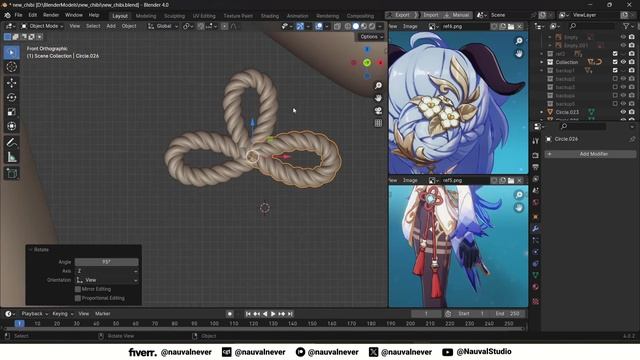Select the Annotate tool
Image resolution: width=640 pixels, height=360 pixels.
[11, 142]
